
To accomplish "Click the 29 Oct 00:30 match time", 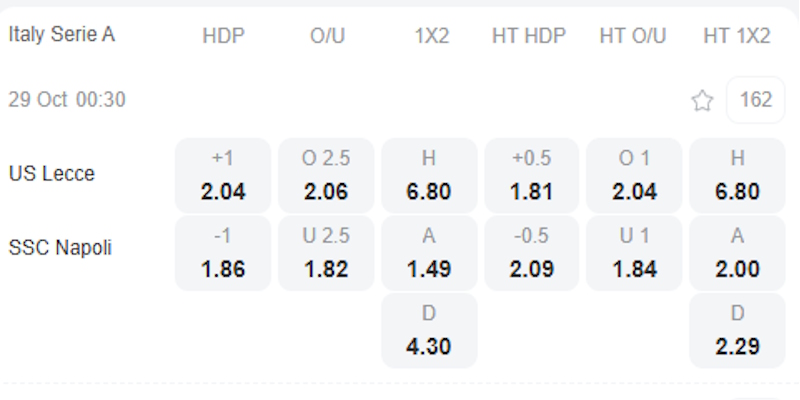I will (67, 100).
